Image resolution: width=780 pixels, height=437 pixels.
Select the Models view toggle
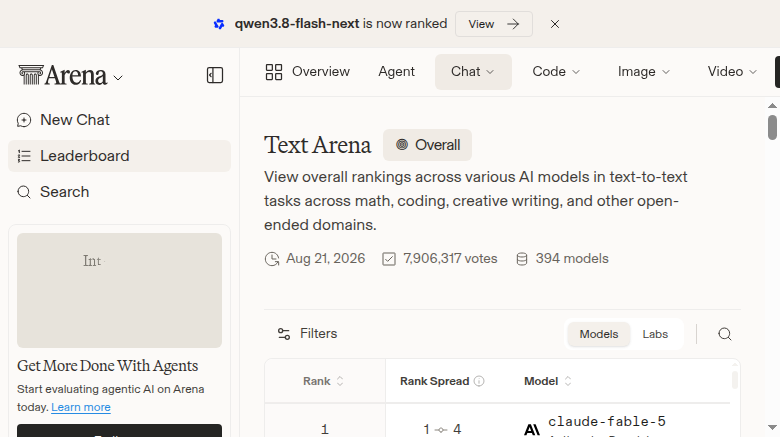(x=599, y=334)
